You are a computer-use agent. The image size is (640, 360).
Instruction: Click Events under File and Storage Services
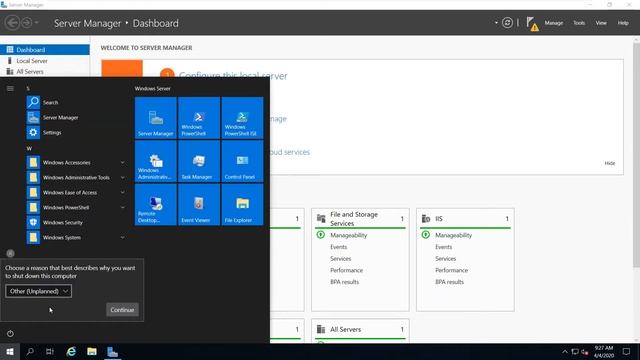point(338,247)
